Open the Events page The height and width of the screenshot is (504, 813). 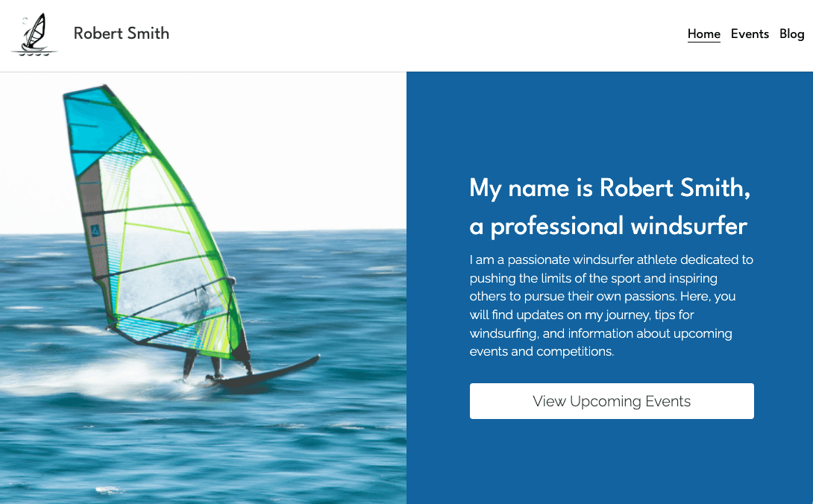(x=750, y=34)
